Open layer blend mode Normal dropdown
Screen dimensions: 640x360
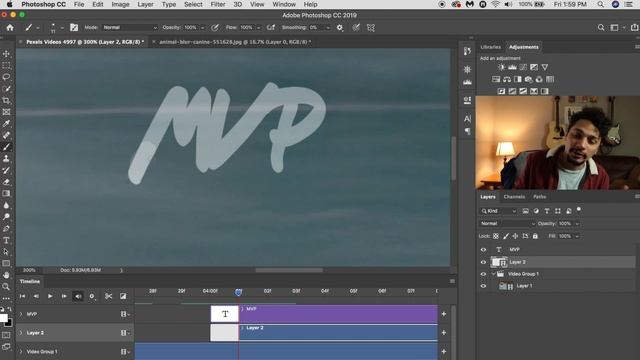click(507, 224)
